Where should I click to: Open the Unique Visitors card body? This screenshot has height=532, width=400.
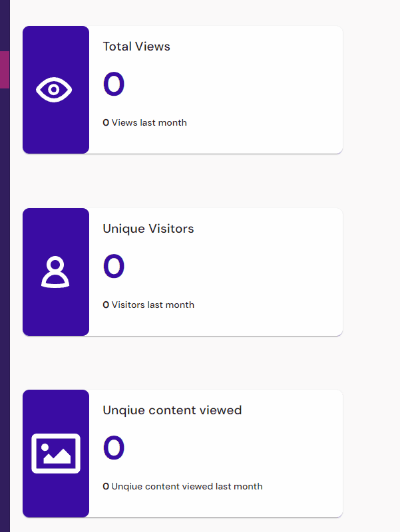(x=216, y=272)
